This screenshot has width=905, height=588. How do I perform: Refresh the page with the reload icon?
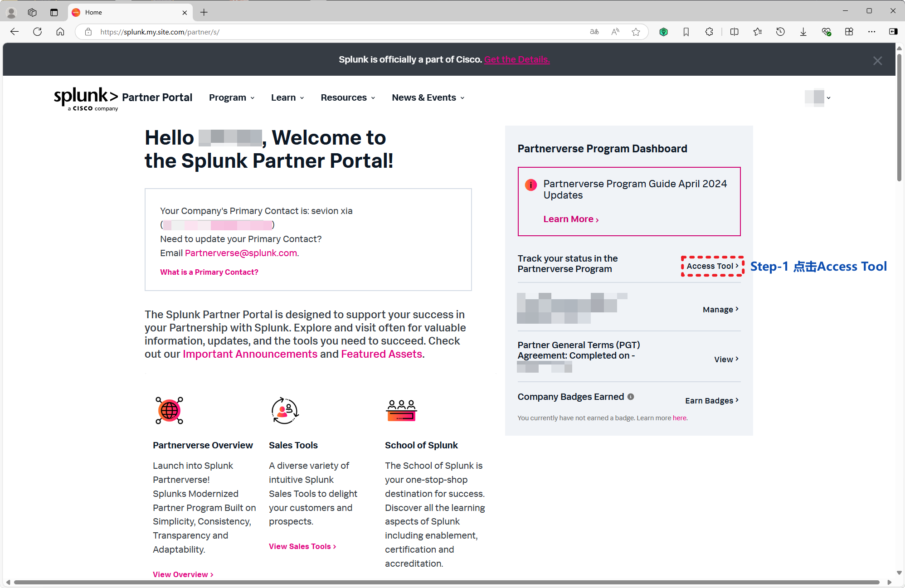pyautogui.click(x=38, y=32)
